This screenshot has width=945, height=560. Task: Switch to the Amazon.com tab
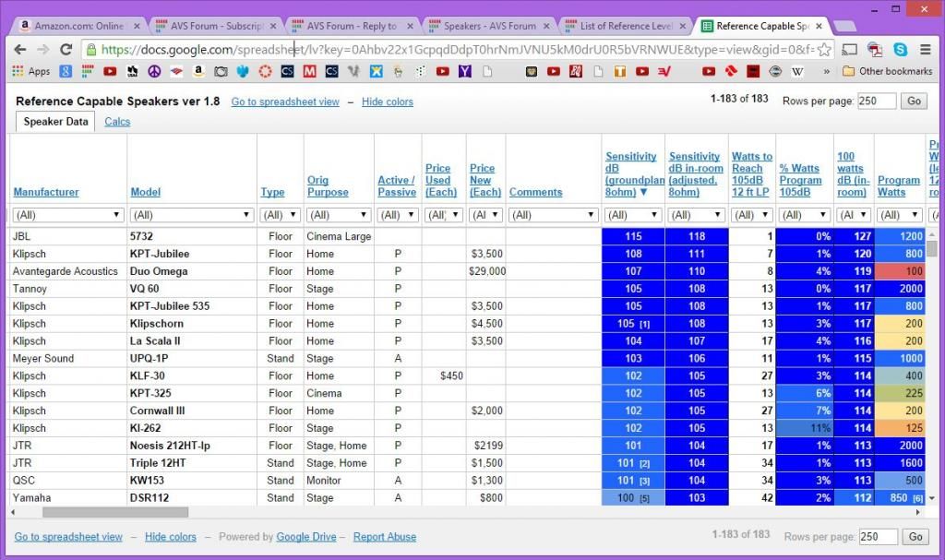79,26
